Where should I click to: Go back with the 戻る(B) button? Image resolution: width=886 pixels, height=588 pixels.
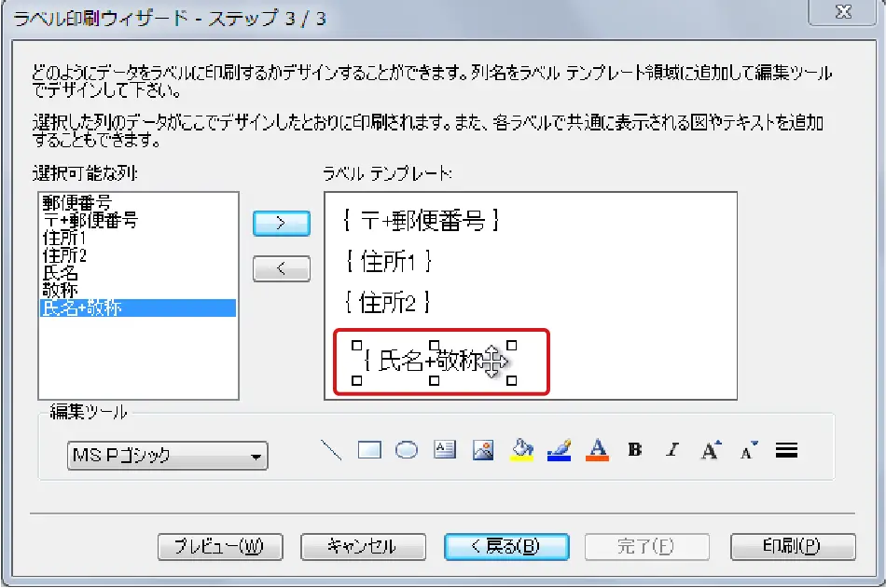click(506, 546)
